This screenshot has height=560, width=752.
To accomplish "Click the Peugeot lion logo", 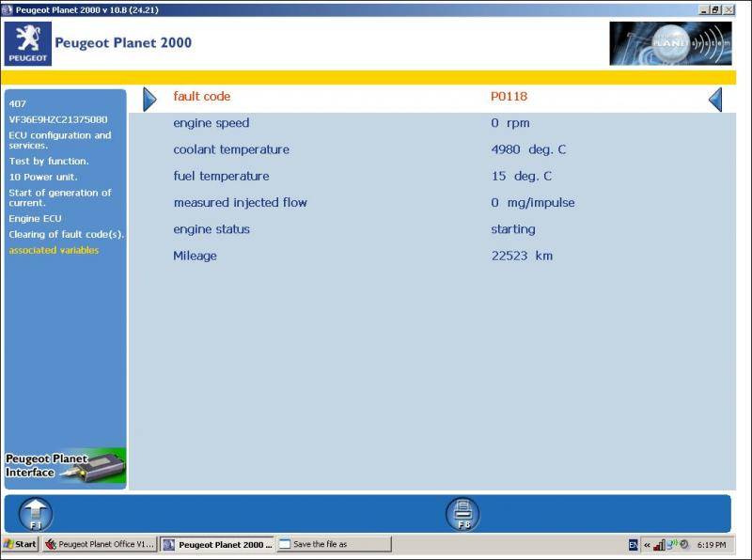I will 28,43.
